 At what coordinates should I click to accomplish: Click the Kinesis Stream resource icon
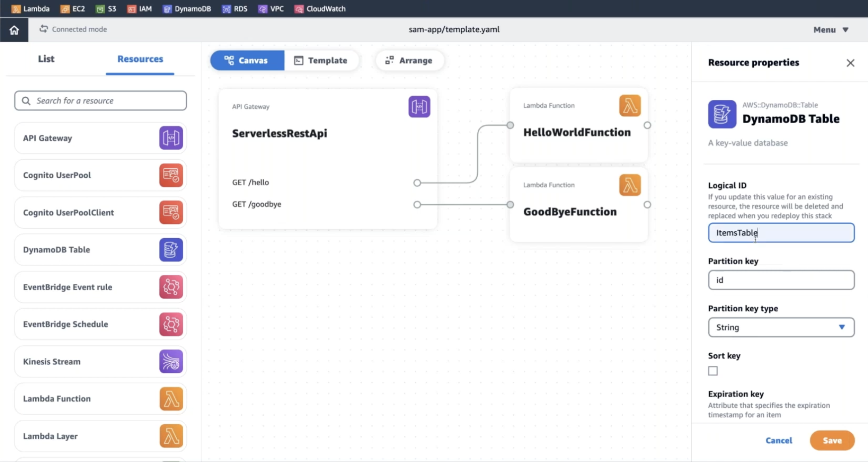(x=171, y=361)
